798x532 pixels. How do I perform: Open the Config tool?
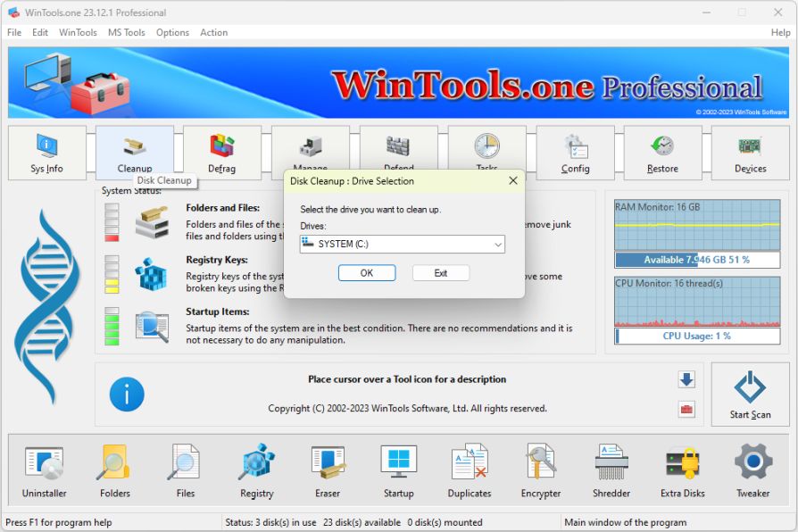pyautogui.click(x=575, y=153)
